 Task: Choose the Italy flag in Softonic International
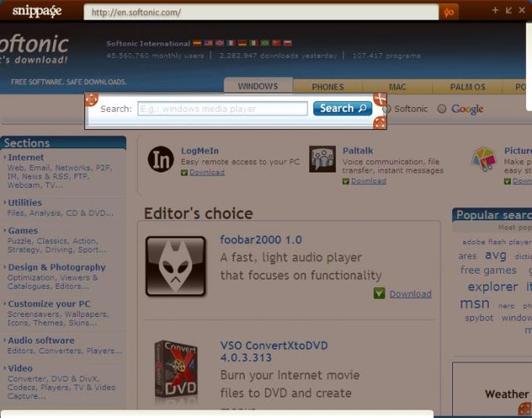pos(253,43)
